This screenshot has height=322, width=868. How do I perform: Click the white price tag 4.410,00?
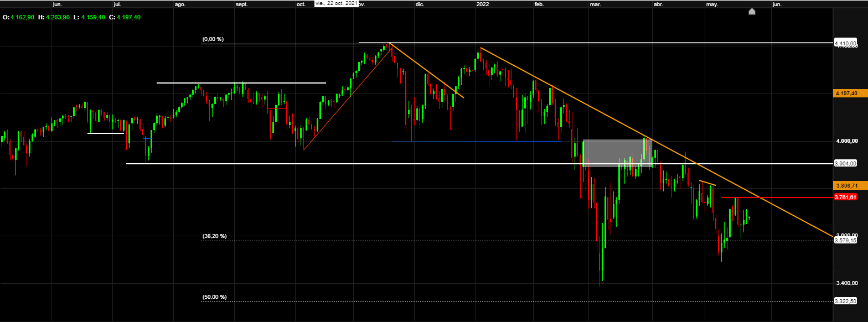(x=845, y=43)
